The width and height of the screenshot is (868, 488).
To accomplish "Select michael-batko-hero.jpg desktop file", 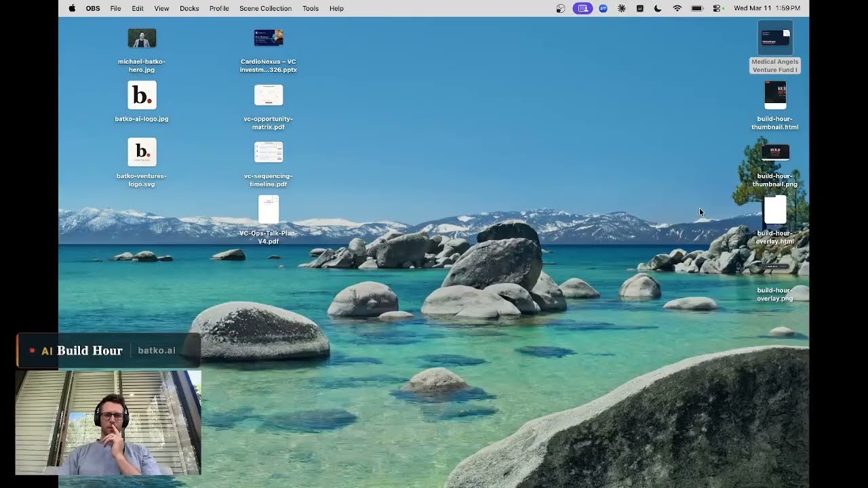I will 142,38.
